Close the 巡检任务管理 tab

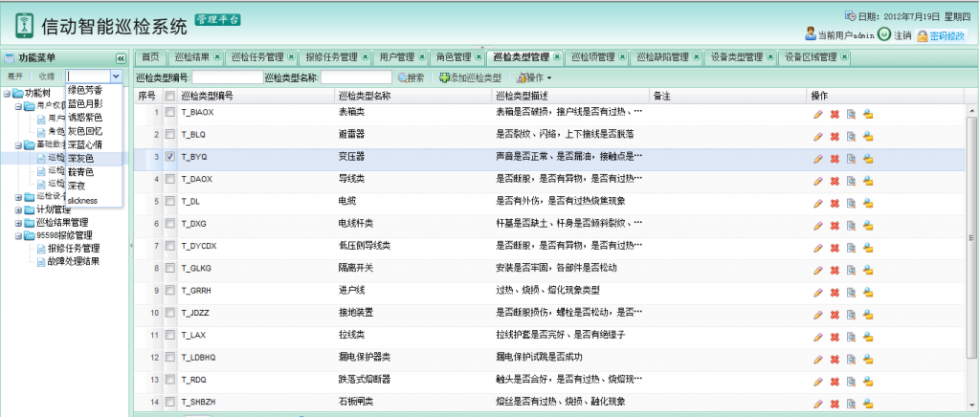[291, 56]
